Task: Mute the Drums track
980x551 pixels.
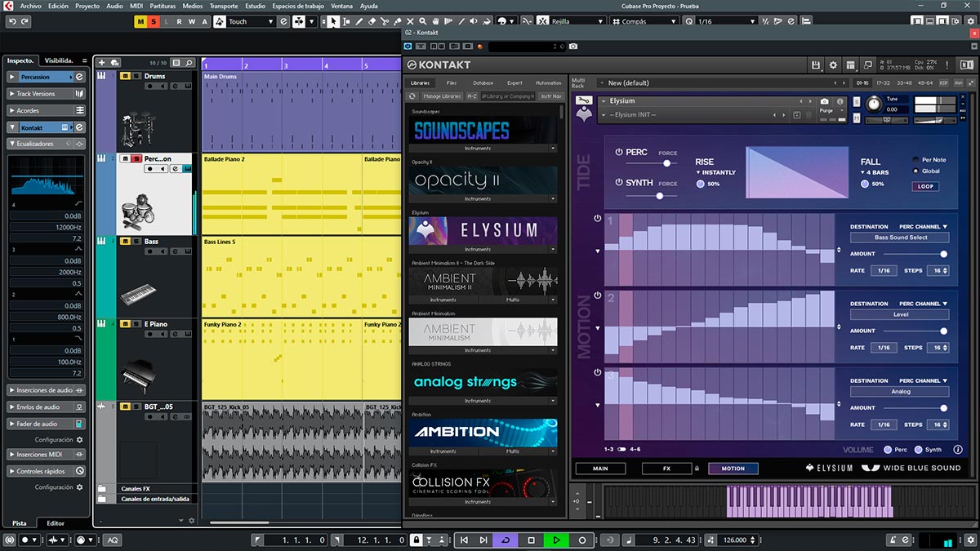Action: coord(125,76)
